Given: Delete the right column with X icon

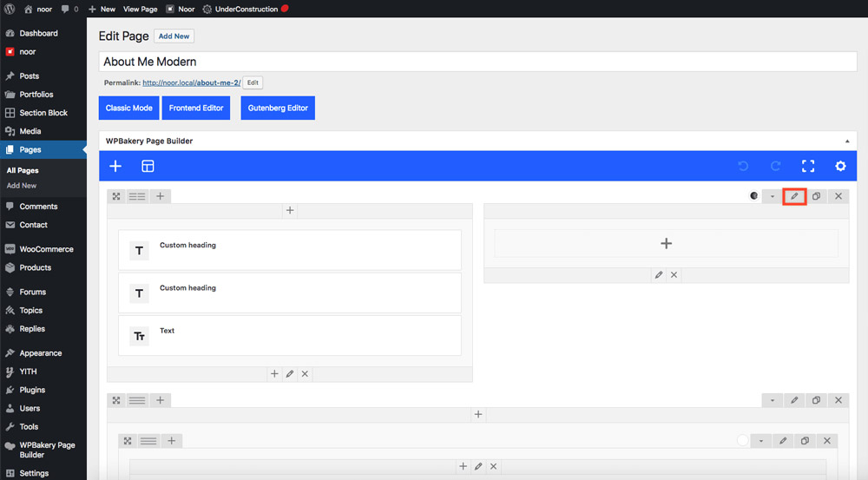Looking at the screenshot, I should 674,274.
